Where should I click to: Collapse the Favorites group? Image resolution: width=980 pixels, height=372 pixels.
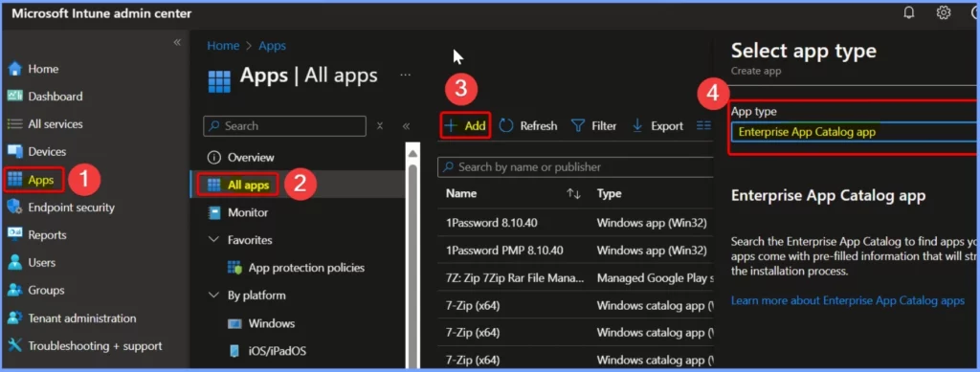[214, 240]
